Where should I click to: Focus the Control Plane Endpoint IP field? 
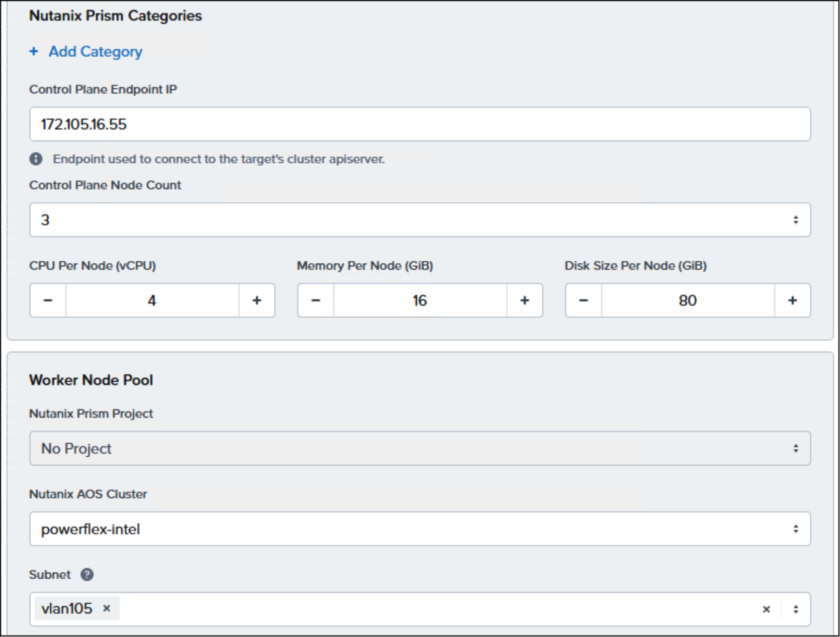420,124
